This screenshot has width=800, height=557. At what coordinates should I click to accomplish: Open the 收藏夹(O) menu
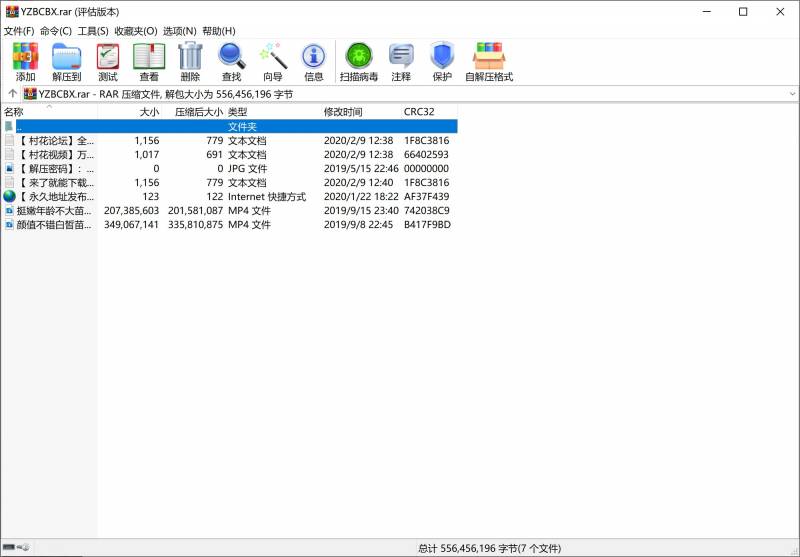[136, 31]
